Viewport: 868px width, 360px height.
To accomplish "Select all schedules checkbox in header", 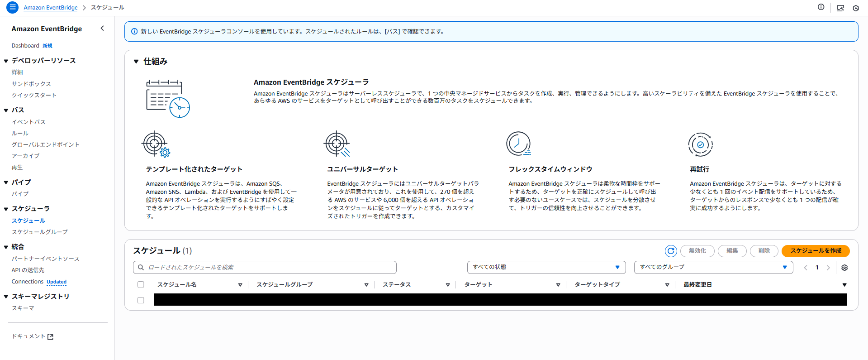I will click(x=141, y=285).
